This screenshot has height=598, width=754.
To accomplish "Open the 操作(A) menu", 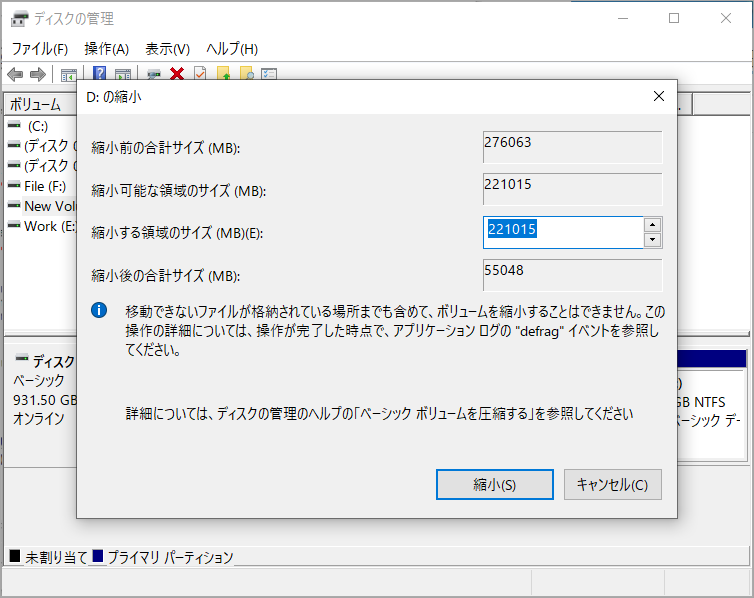I will [x=107, y=48].
